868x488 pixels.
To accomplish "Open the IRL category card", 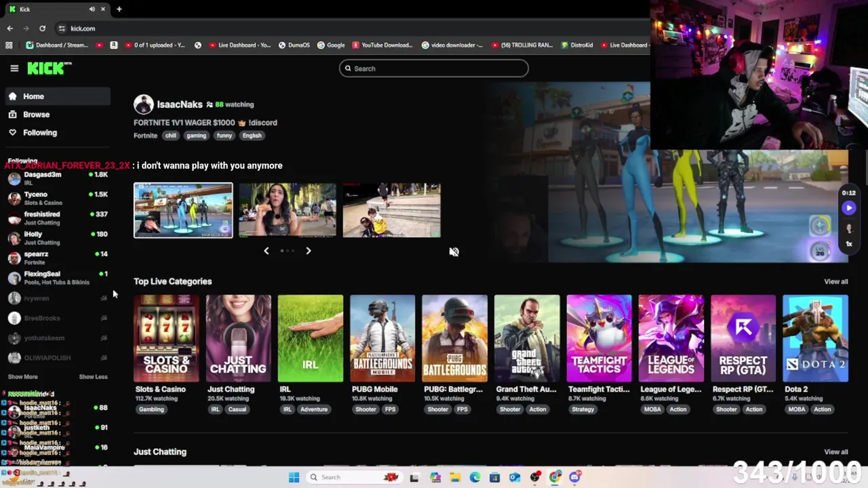I will (x=311, y=338).
